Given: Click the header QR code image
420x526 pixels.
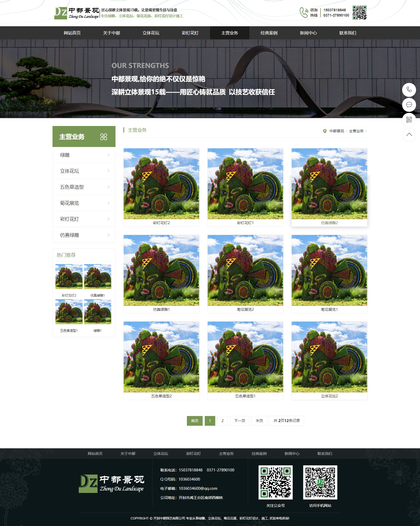Looking at the screenshot, I should (x=359, y=13).
